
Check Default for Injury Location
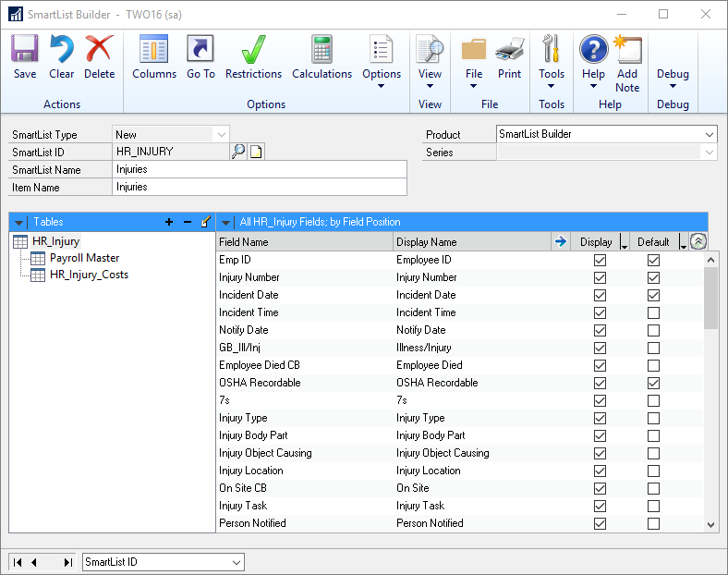pos(653,471)
